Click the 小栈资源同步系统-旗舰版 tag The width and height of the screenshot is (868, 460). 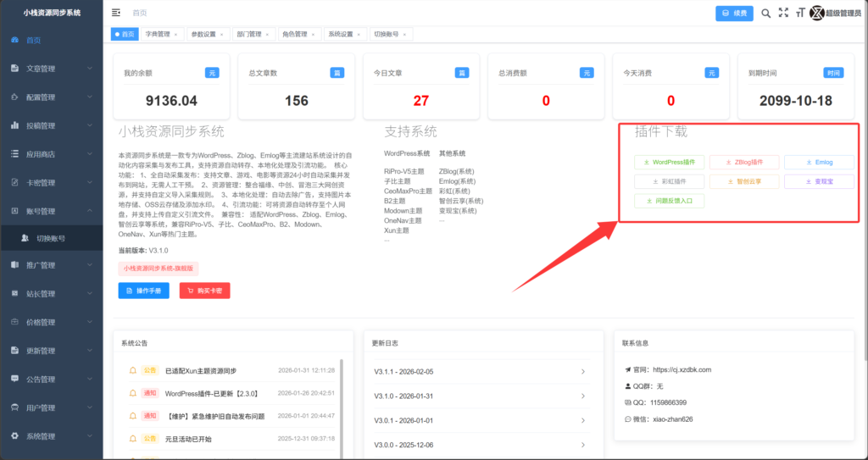point(159,269)
